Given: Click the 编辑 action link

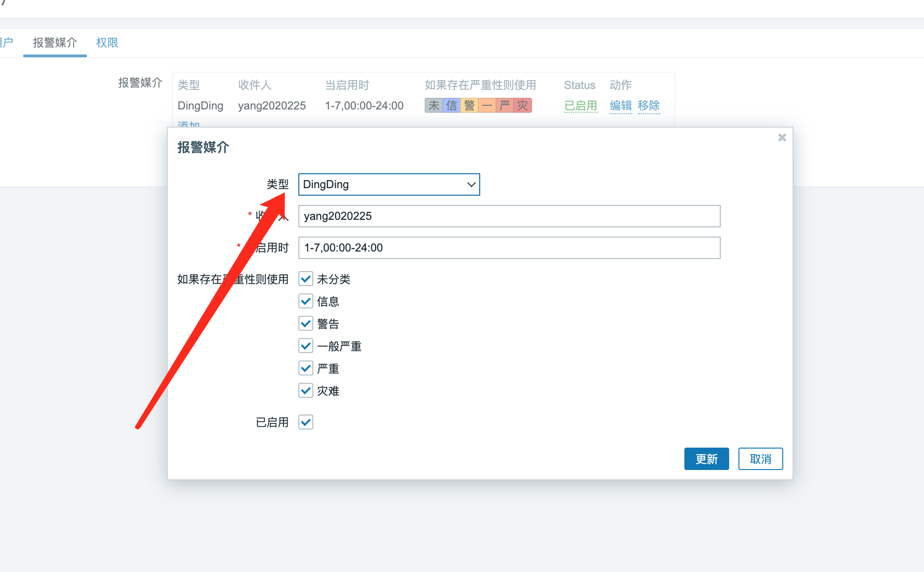Looking at the screenshot, I should pyautogui.click(x=621, y=106).
